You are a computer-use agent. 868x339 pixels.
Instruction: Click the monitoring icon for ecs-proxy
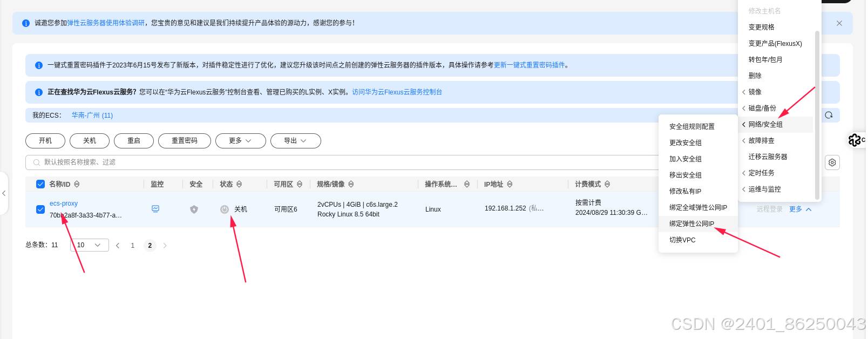pyautogui.click(x=155, y=209)
